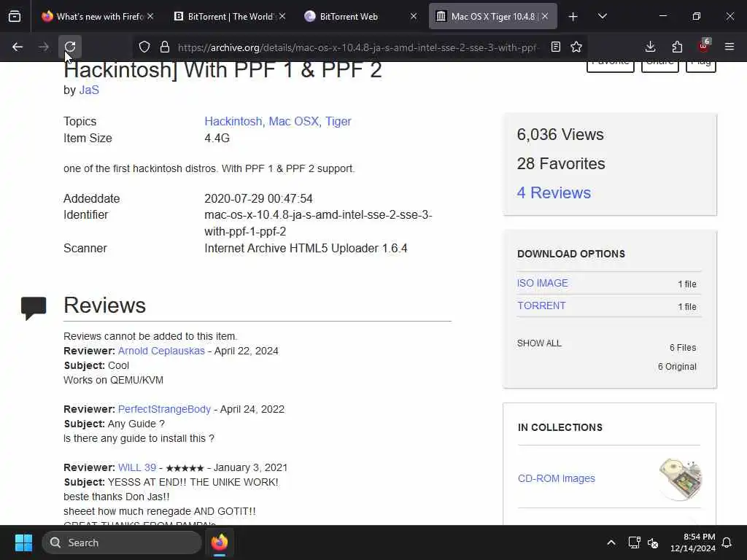
Task: Click the Addeddate value 2020-07-29 00:47:54
Action: pyautogui.click(x=259, y=198)
